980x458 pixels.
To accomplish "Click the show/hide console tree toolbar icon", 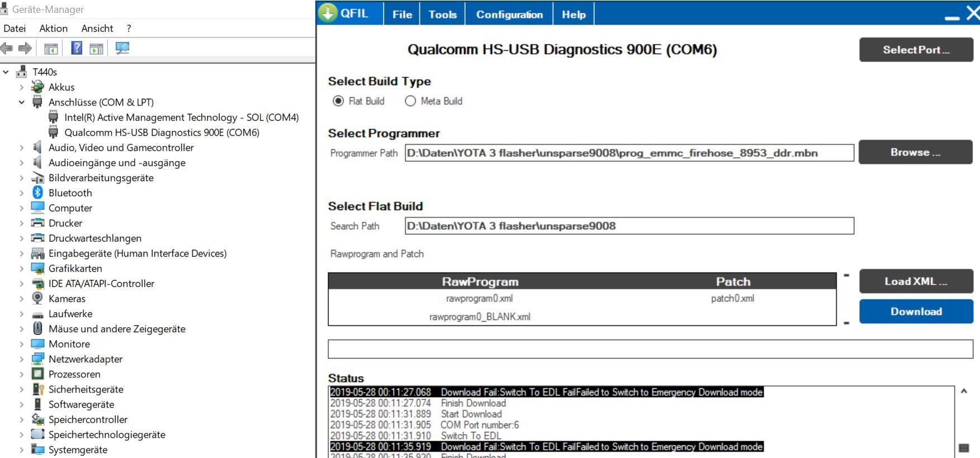I will coord(51,49).
